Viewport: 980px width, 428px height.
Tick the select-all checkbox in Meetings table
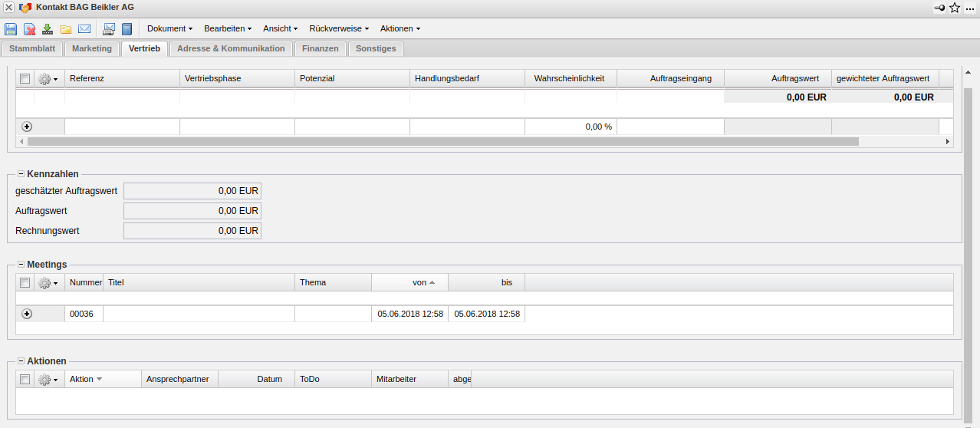pyautogui.click(x=25, y=282)
